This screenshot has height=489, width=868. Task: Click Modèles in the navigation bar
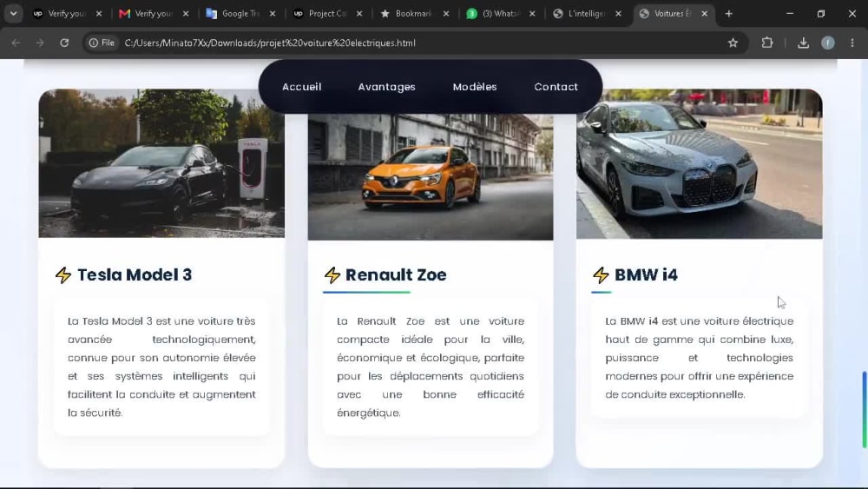click(x=475, y=87)
